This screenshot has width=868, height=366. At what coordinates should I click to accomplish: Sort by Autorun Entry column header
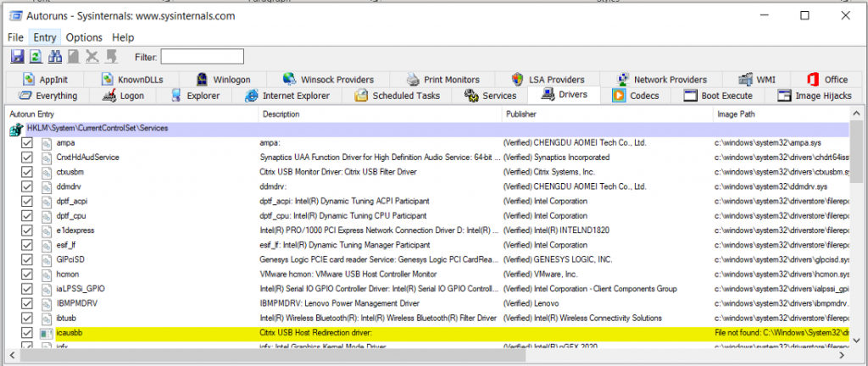(131, 114)
